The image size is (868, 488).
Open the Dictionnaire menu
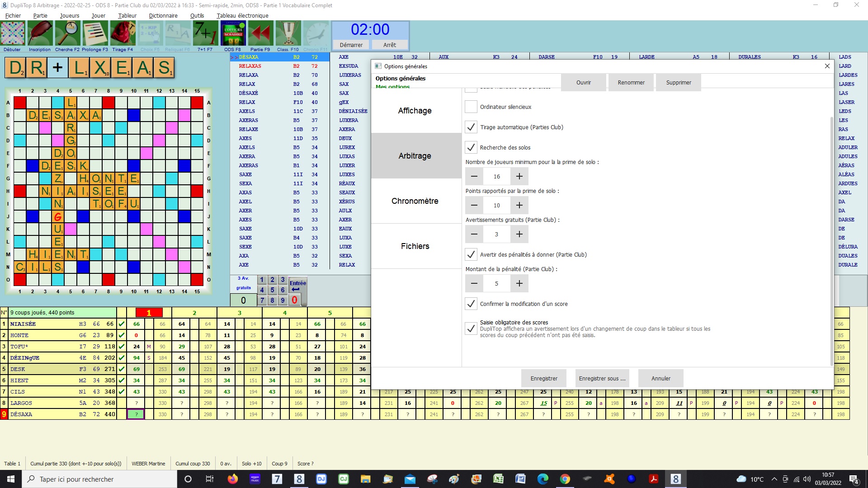tap(163, 15)
